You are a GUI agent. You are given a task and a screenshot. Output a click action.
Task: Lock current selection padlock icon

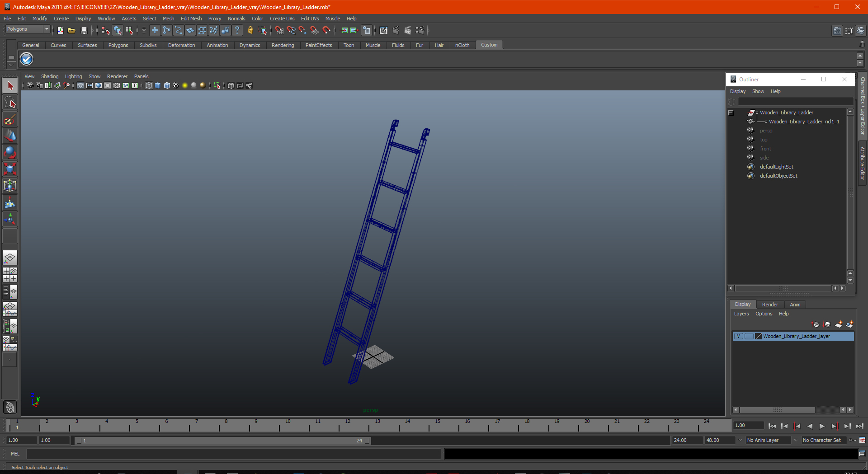(x=250, y=30)
